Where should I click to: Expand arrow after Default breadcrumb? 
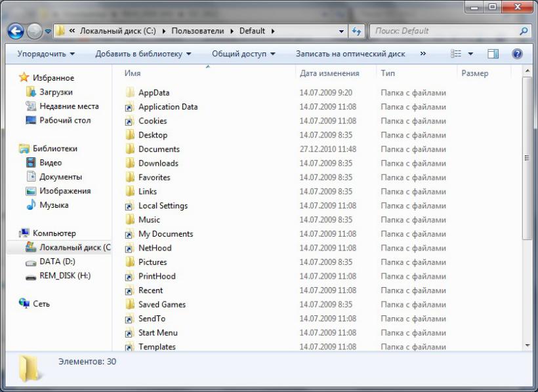click(273, 31)
